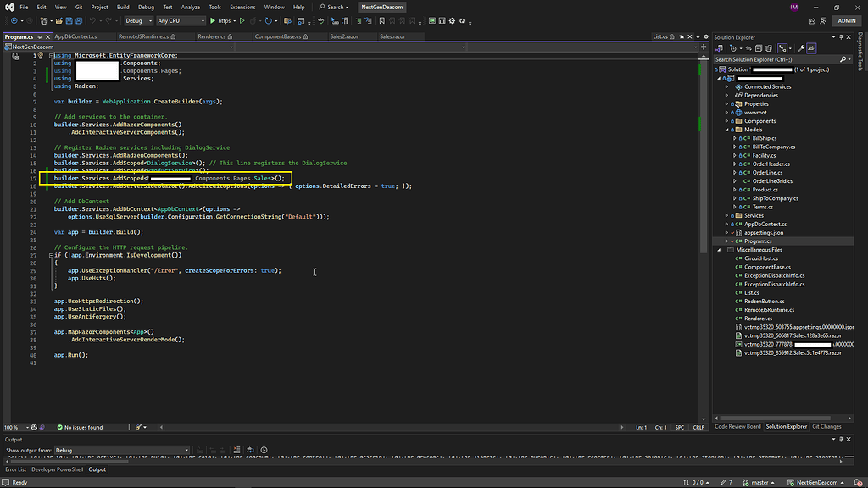
Task: Toggle word wrap in the Output window
Action: [251, 450]
